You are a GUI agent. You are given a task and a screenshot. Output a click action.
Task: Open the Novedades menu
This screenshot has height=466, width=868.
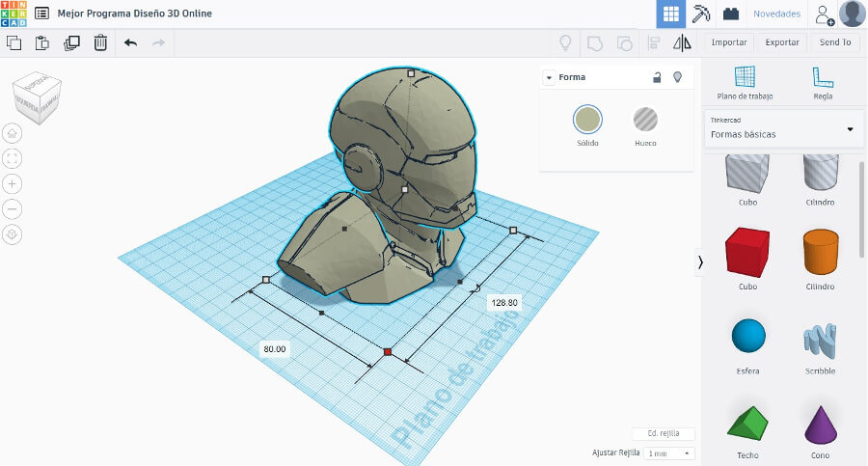tap(776, 14)
